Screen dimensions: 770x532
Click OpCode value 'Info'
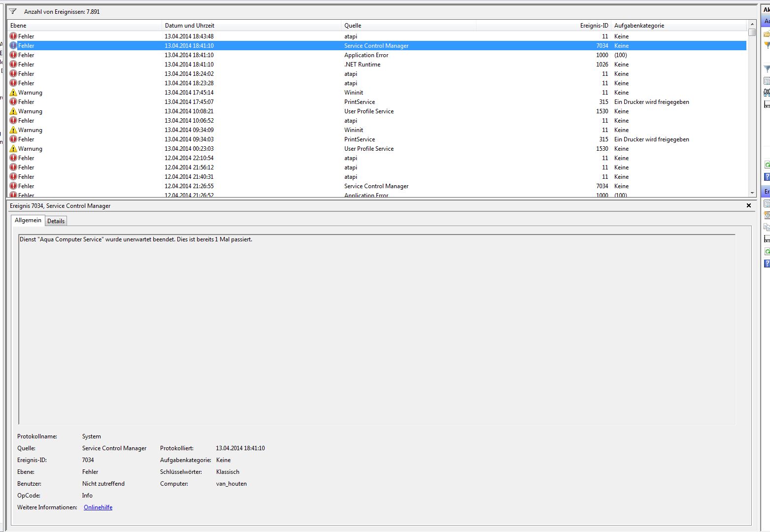tap(87, 496)
